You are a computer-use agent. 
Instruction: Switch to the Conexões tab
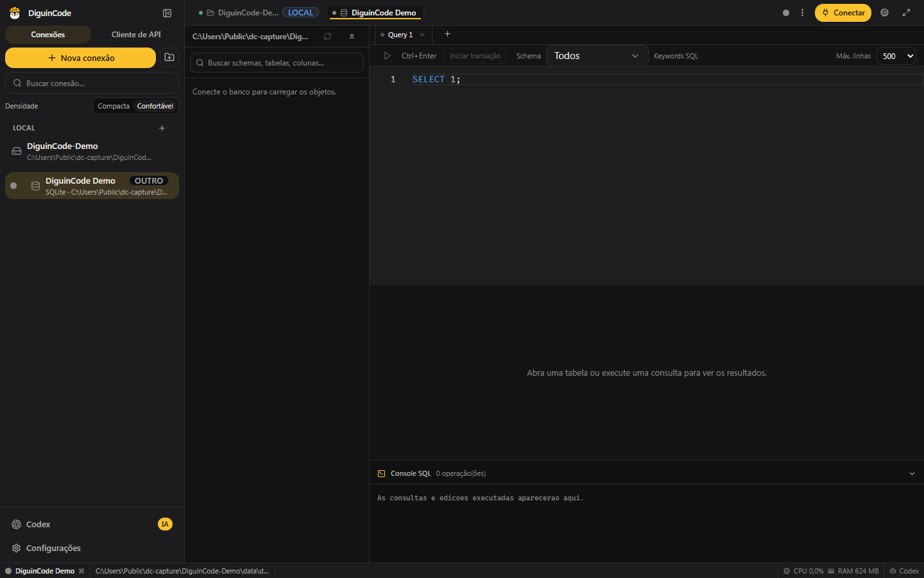click(x=48, y=35)
